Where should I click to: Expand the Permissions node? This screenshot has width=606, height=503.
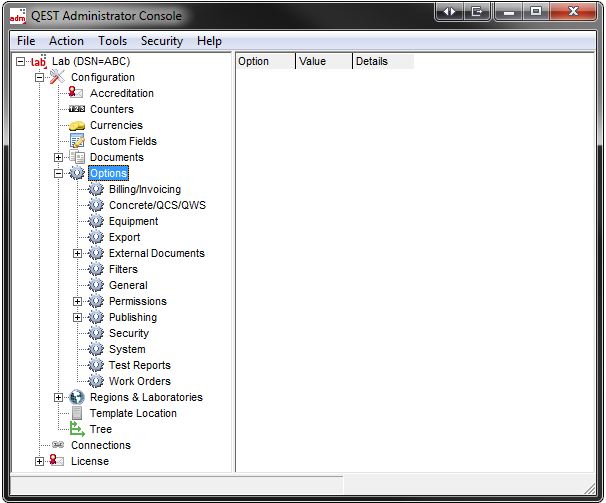point(78,301)
